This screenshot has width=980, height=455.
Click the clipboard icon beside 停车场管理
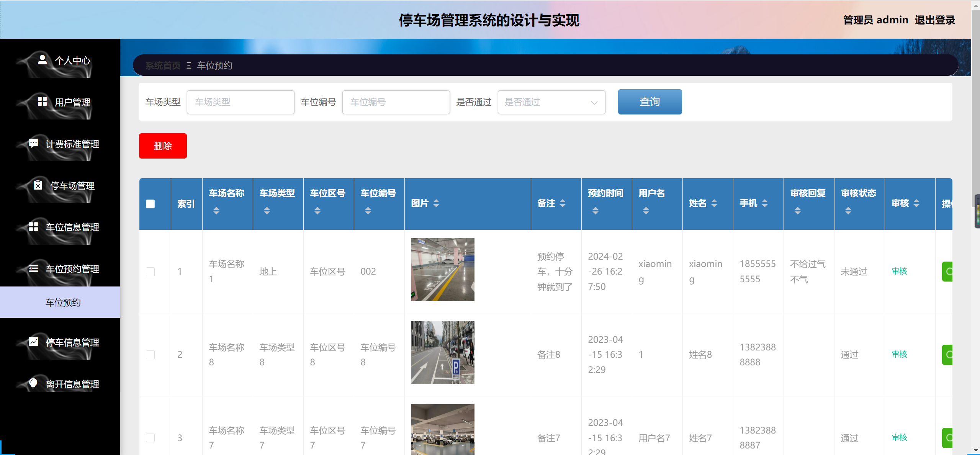point(38,185)
